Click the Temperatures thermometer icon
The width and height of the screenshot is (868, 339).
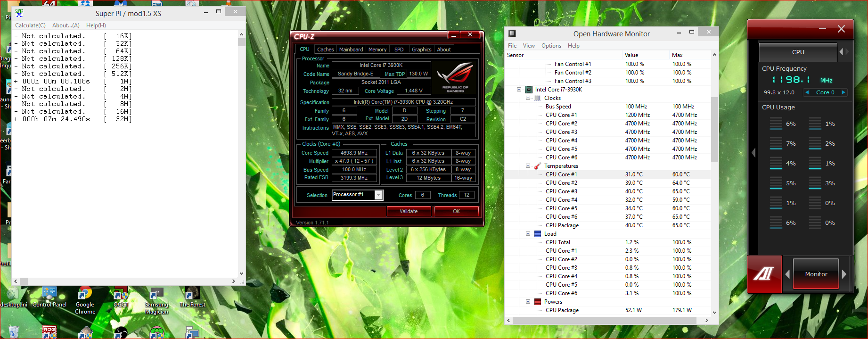pos(538,166)
